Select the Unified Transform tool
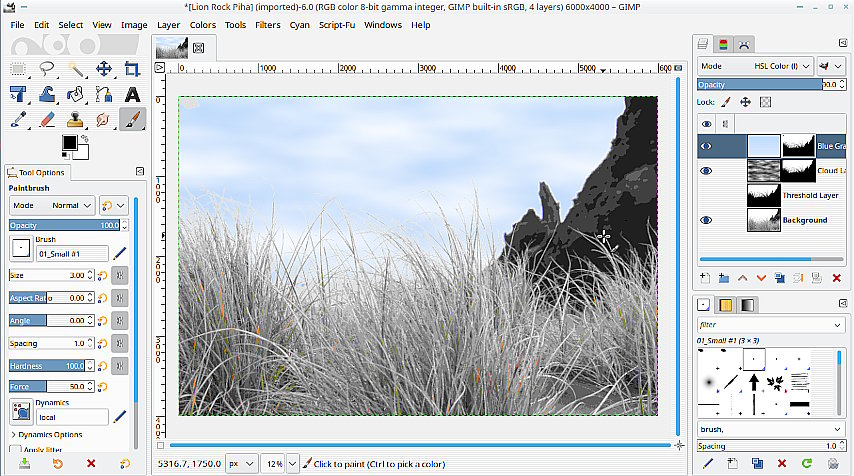This screenshot has height=476, width=854. point(18,94)
